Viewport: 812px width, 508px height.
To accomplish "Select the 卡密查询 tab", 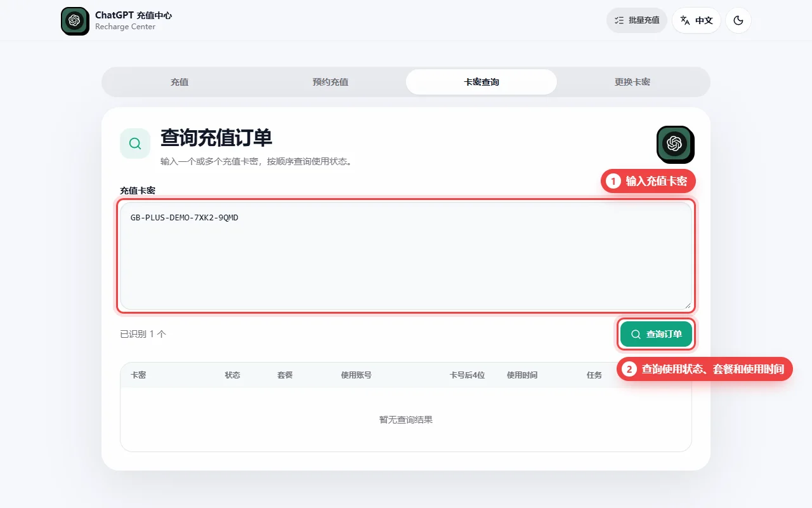I will pyautogui.click(x=481, y=82).
